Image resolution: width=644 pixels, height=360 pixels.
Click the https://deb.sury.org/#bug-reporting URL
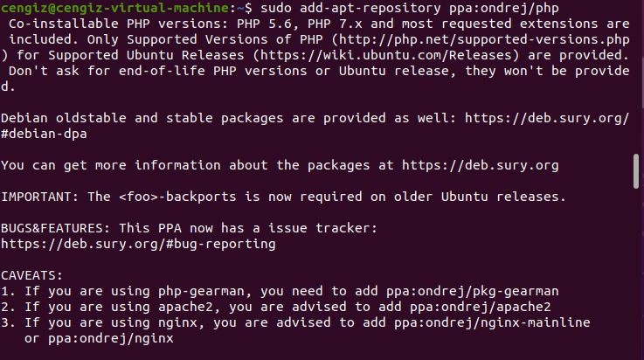[138, 244]
